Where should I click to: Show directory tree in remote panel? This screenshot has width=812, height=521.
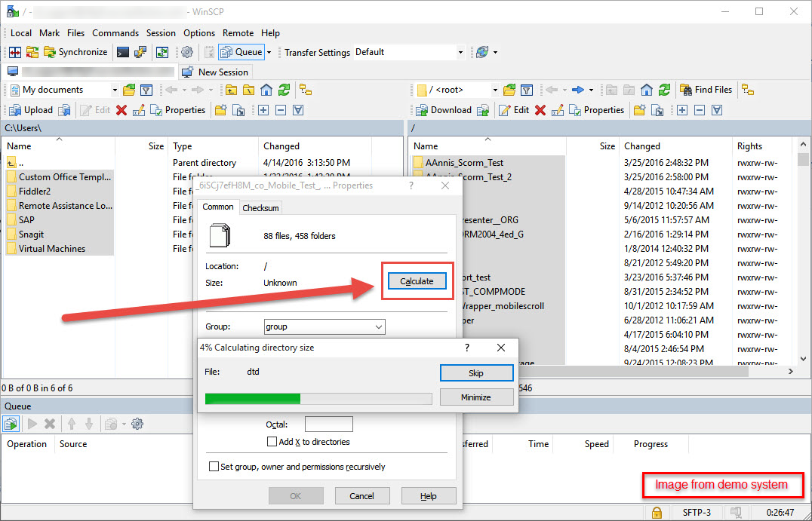click(748, 90)
